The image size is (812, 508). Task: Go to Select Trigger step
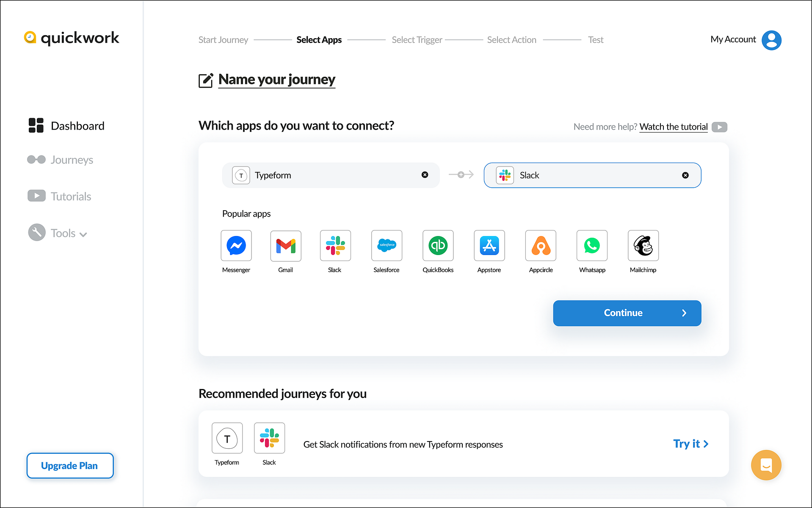[x=417, y=40]
